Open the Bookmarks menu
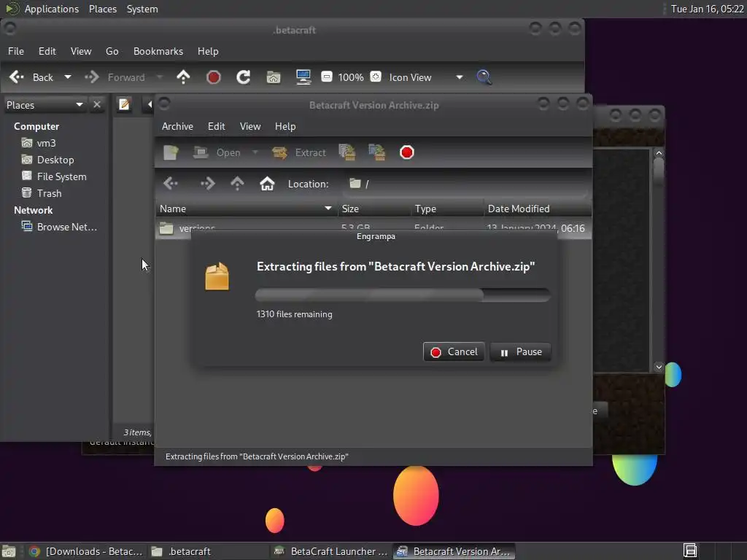747x560 pixels. click(x=158, y=51)
